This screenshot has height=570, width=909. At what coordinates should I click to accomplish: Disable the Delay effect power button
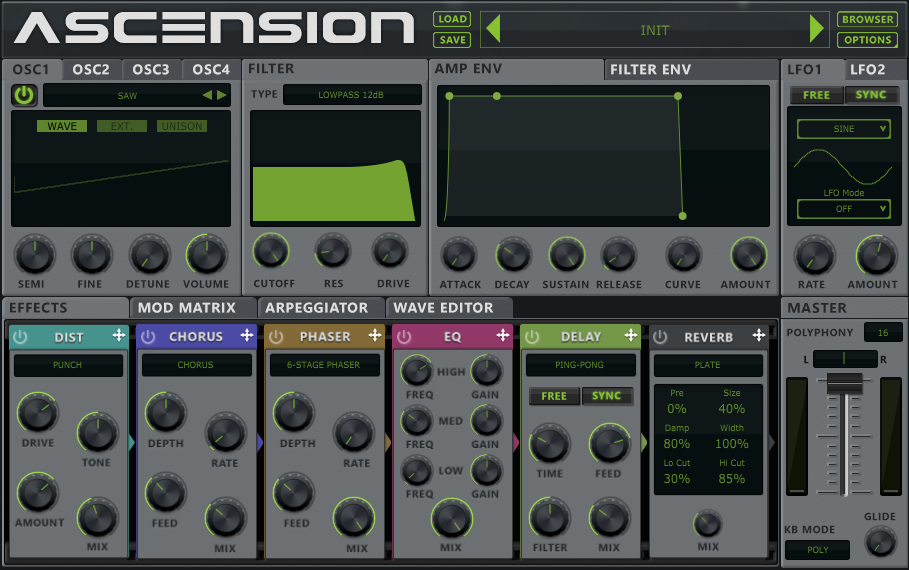point(532,337)
